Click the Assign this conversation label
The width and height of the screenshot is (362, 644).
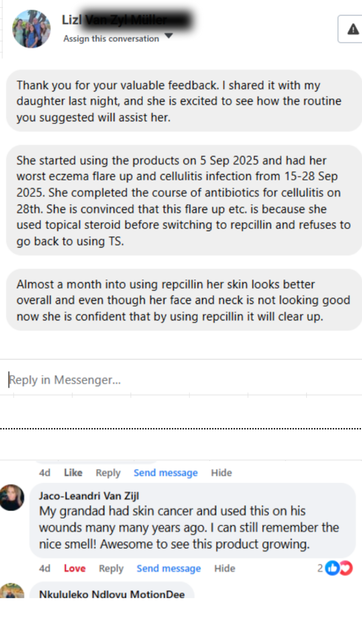click(111, 39)
